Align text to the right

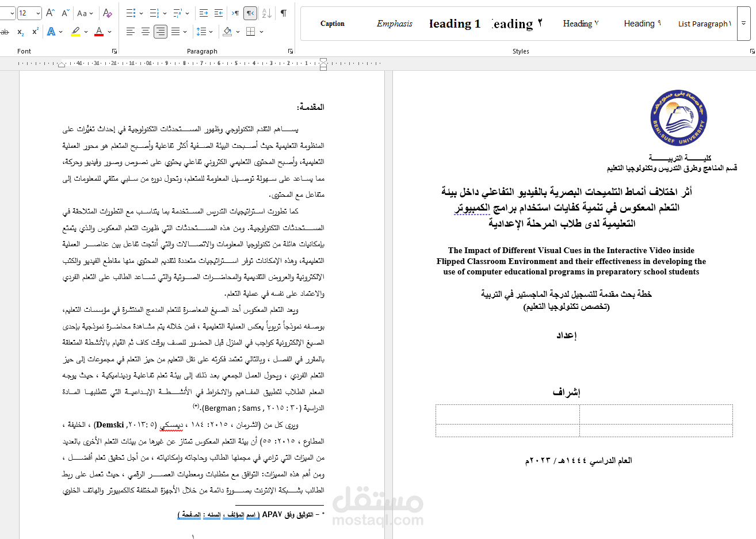[161, 32]
